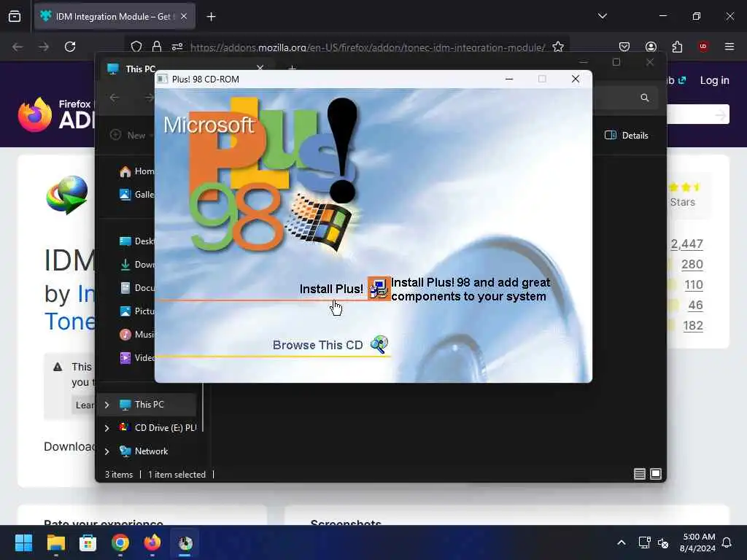Image resolution: width=747 pixels, height=560 pixels.
Task: Open notifications bell in taskbar
Action: point(727,542)
